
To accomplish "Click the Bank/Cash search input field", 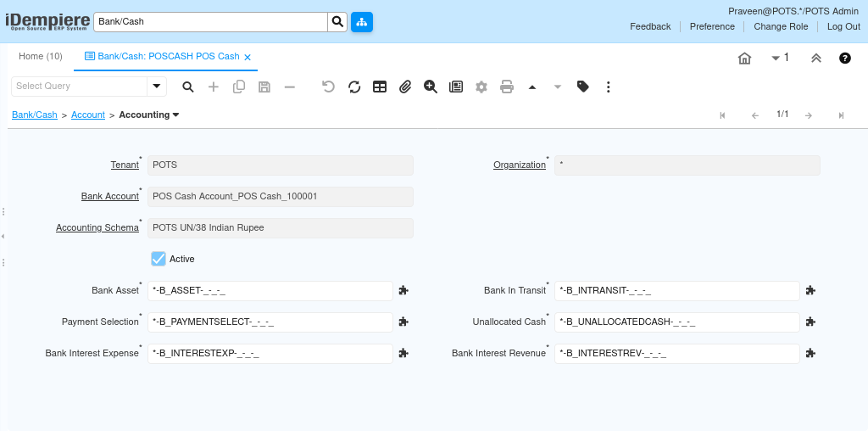I will [x=211, y=22].
